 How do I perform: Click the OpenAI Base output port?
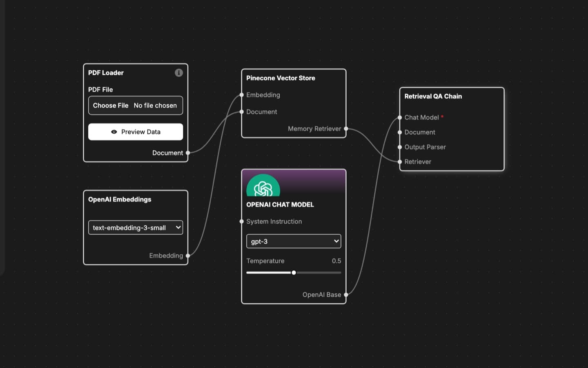[x=346, y=295]
